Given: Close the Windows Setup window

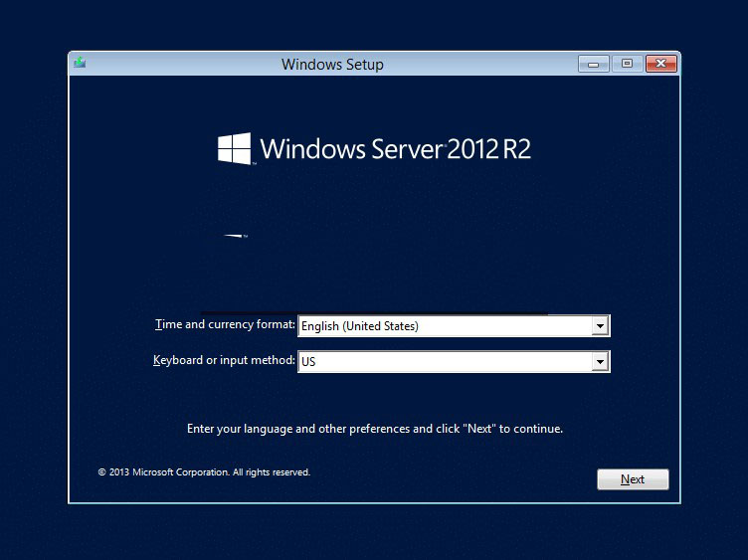Looking at the screenshot, I should pos(661,64).
